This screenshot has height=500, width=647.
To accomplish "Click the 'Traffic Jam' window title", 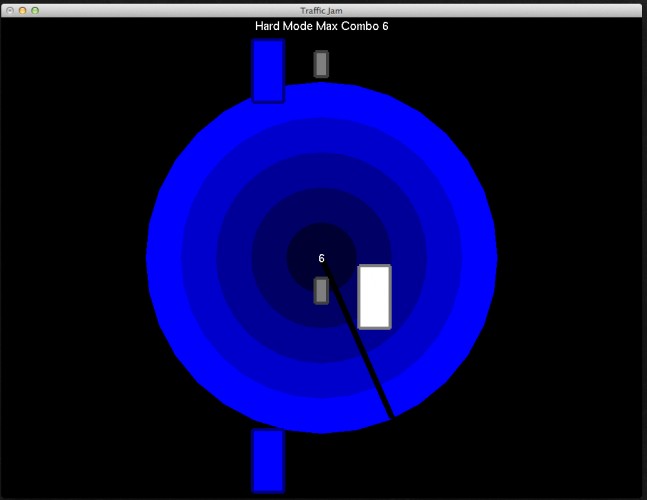I will click(321, 11).
